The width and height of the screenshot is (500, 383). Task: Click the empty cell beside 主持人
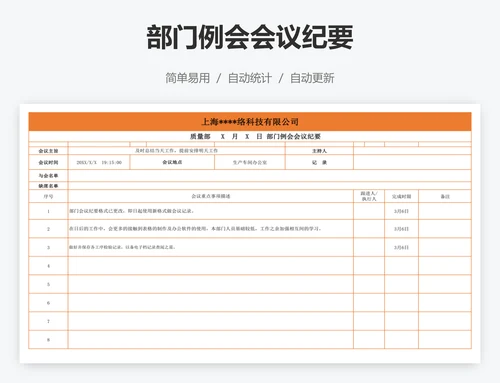click(412, 151)
